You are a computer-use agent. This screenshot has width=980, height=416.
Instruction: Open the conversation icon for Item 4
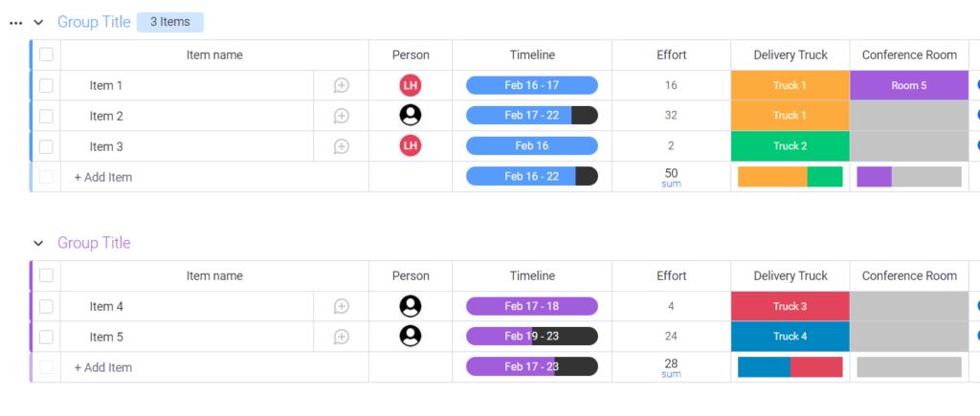click(x=342, y=307)
